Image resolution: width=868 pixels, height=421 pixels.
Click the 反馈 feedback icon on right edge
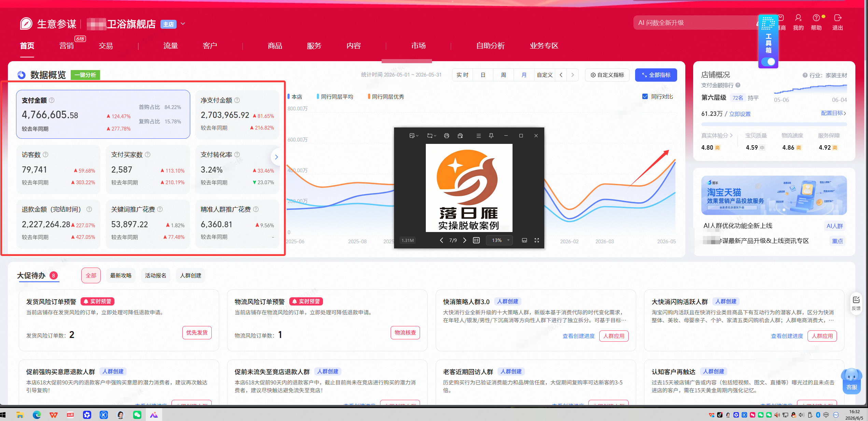click(856, 303)
